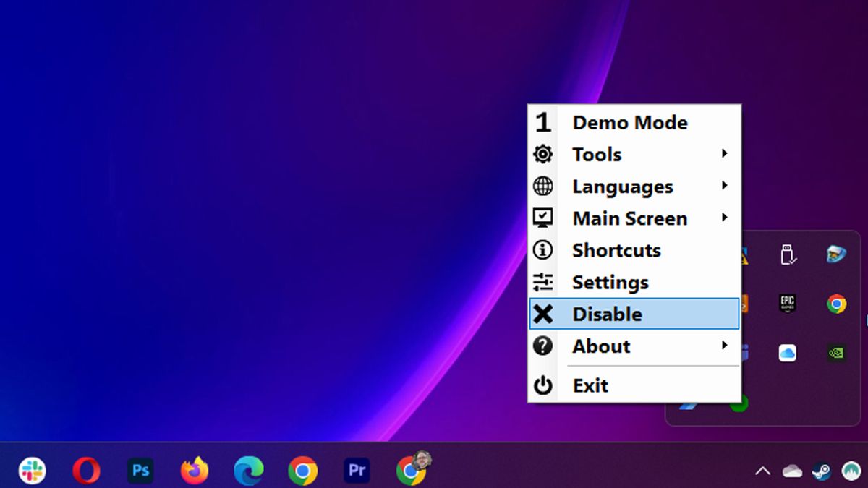Click the Safely Remove Hardware USB icon
This screenshot has height=488, width=868.
click(x=788, y=253)
